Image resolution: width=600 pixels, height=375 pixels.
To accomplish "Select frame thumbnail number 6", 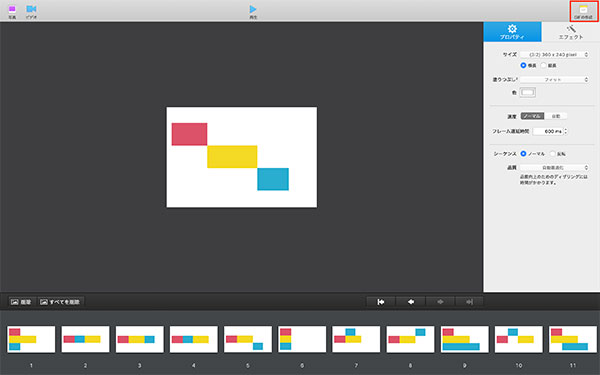I will pyautogui.click(x=302, y=339).
